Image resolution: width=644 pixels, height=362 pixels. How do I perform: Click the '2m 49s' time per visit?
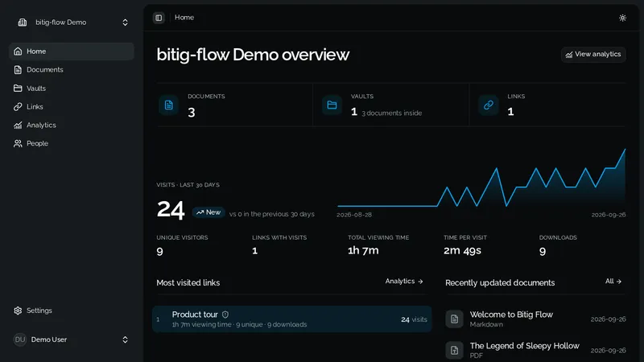click(x=462, y=250)
